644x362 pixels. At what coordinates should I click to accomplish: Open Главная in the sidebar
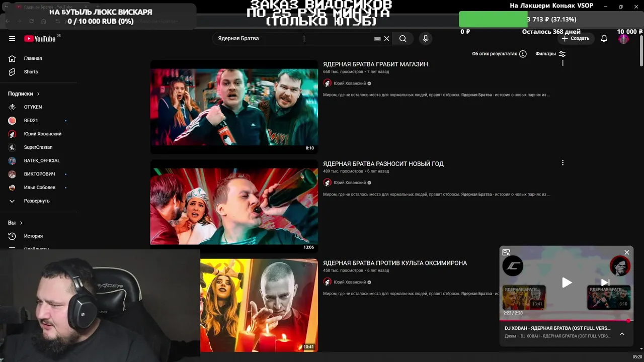pyautogui.click(x=33, y=59)
